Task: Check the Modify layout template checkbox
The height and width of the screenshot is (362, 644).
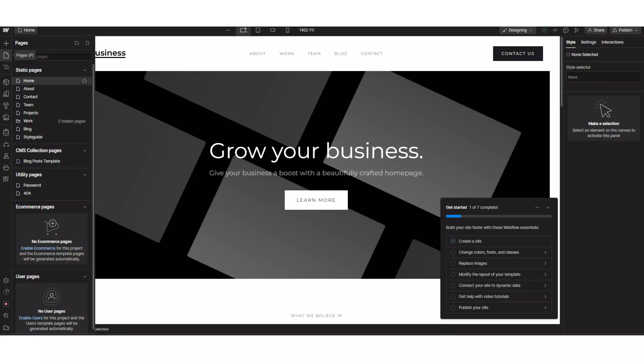Action: [x=453, y=274]
